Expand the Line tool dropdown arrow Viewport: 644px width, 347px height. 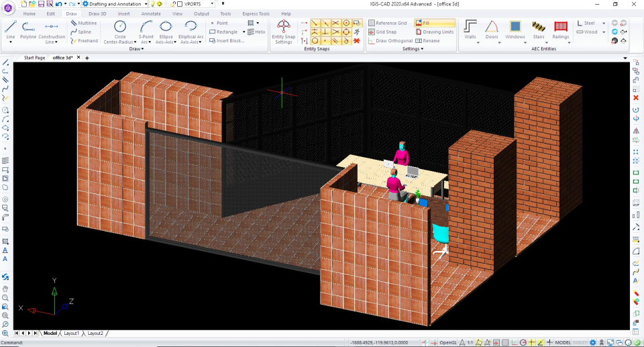pyautogui.click(x=11, y=42)
